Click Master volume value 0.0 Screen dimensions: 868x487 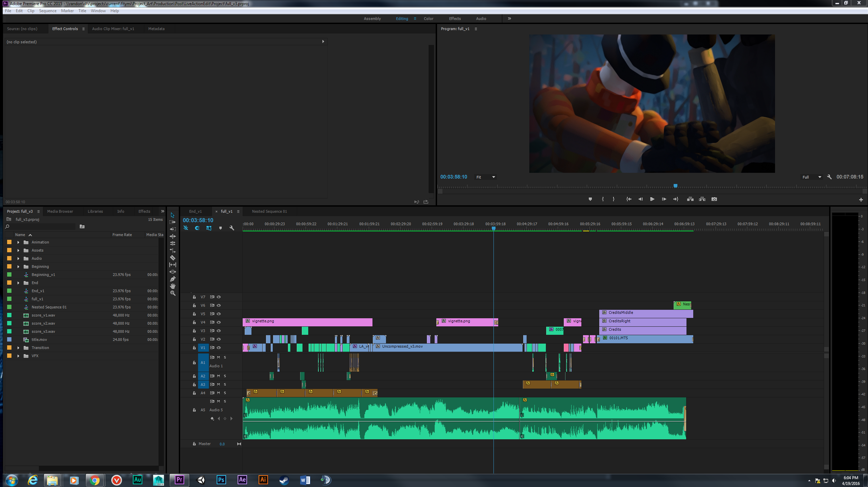tap(222, 444)
